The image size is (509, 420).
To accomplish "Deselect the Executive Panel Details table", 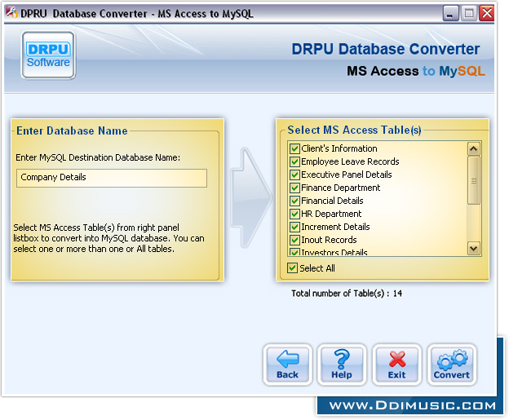I will click(x=294, y=175).
